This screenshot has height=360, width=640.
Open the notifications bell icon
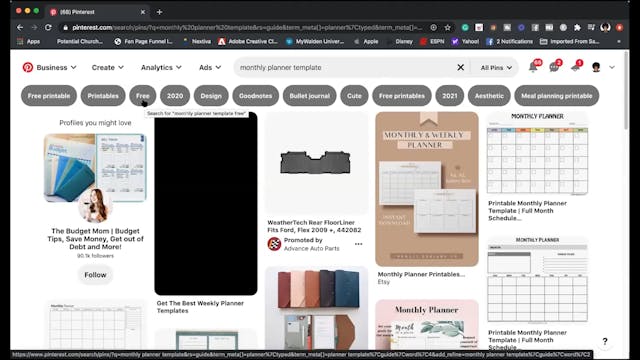point(533,67)
